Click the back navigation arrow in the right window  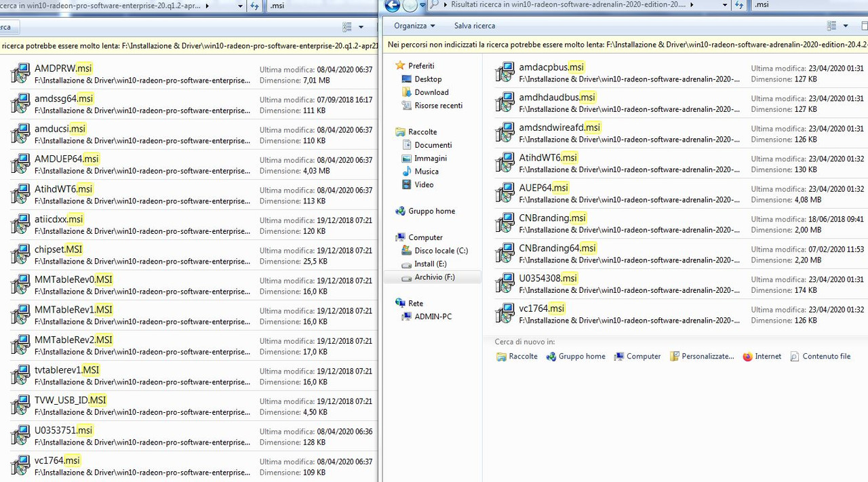pyautogui.click(x=392, y=5)
